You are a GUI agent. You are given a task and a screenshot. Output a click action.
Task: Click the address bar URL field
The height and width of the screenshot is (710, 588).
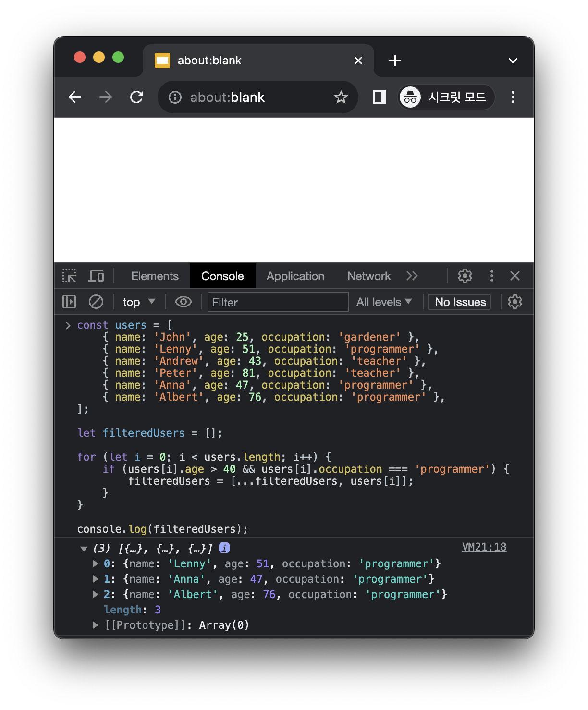(258, 97)
